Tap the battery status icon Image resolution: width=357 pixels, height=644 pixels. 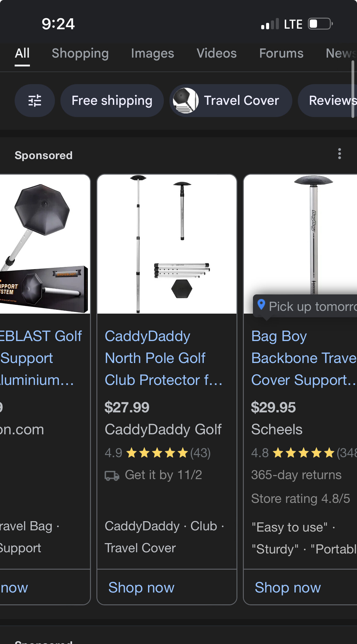(x=320, y=24)
